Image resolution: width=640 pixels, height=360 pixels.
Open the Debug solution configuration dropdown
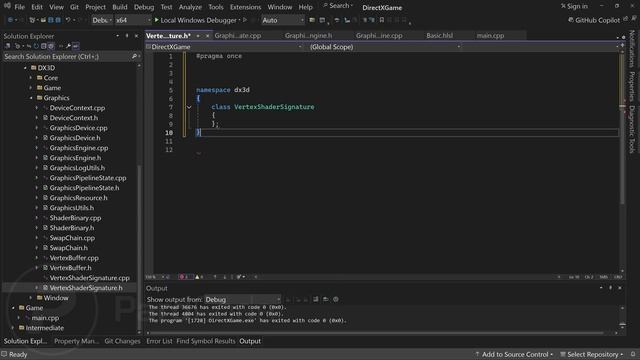[102, 20]
